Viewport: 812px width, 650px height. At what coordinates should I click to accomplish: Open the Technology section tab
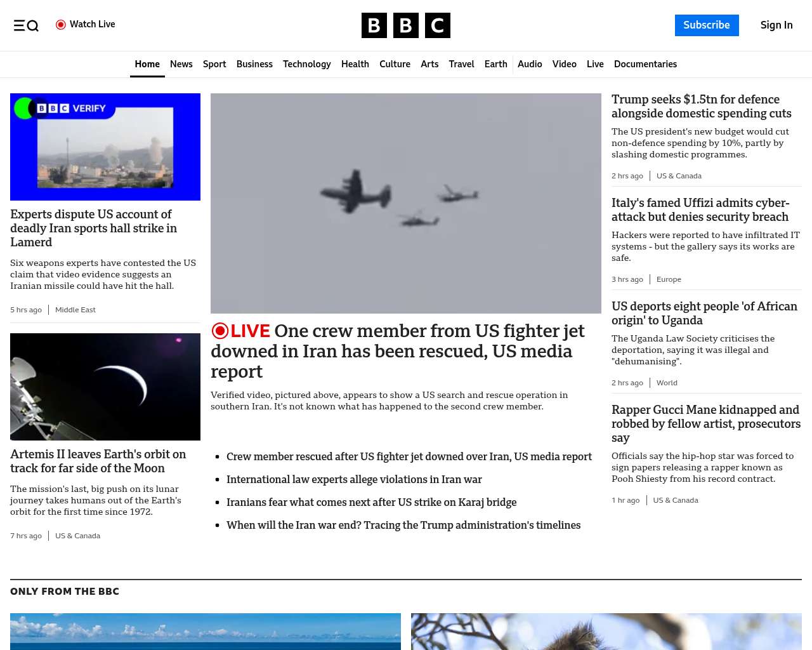[x=307, y=64]
